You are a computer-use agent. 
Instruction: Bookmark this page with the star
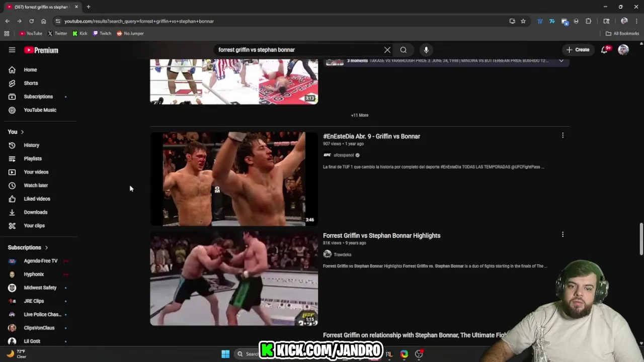[x=523, y=21]
